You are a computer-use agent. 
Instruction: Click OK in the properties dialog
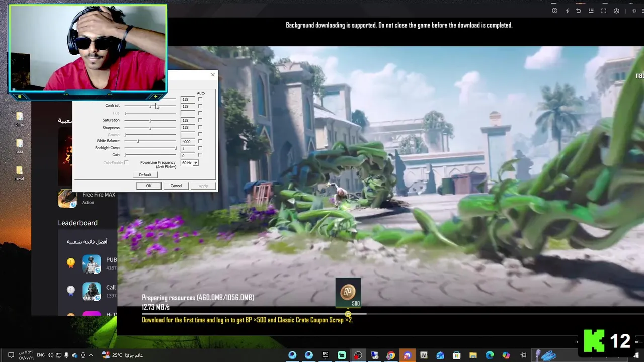click(x=149, y=186)
